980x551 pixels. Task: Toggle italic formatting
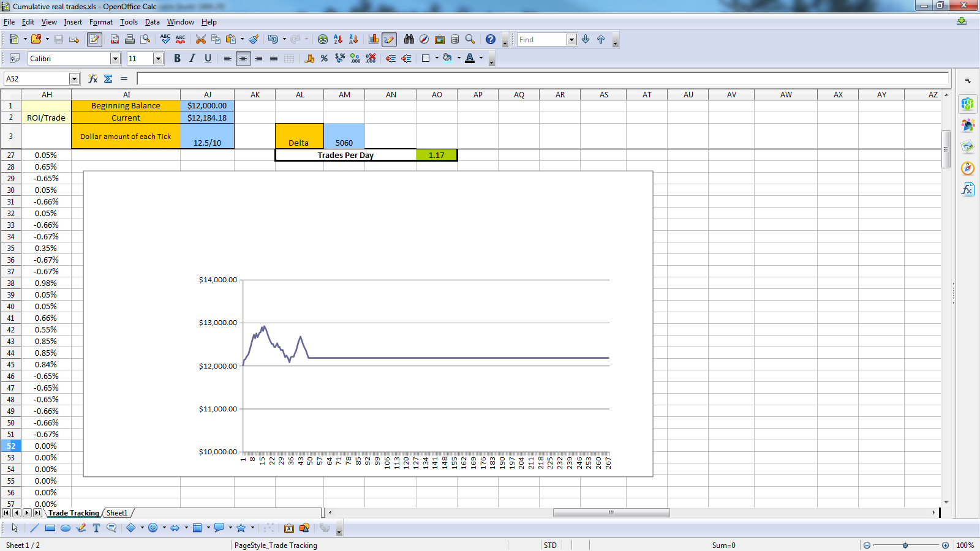pos(192,58)
